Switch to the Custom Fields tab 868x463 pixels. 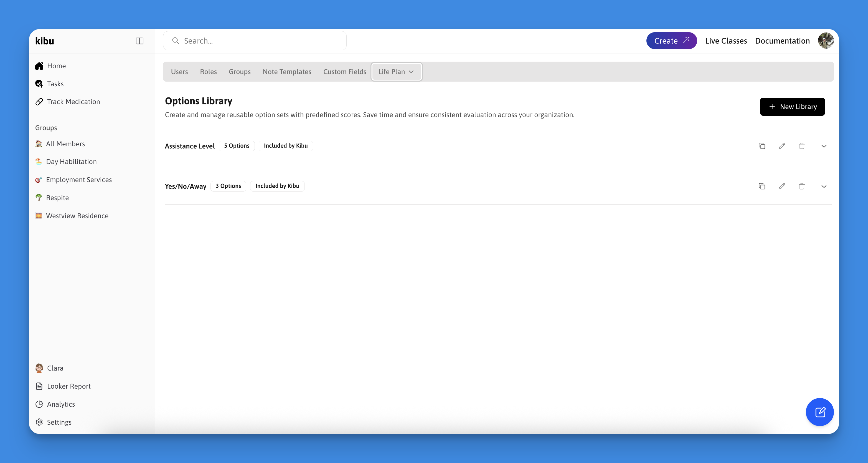344,72
